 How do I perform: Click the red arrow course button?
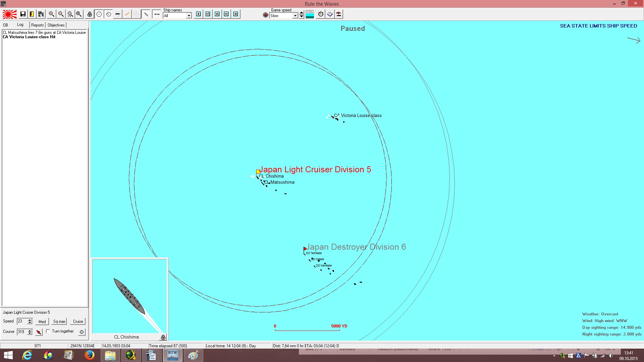click(39, 332)
